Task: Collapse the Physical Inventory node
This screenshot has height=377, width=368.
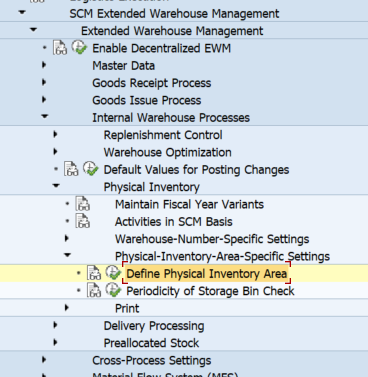Action: point(56,186)
